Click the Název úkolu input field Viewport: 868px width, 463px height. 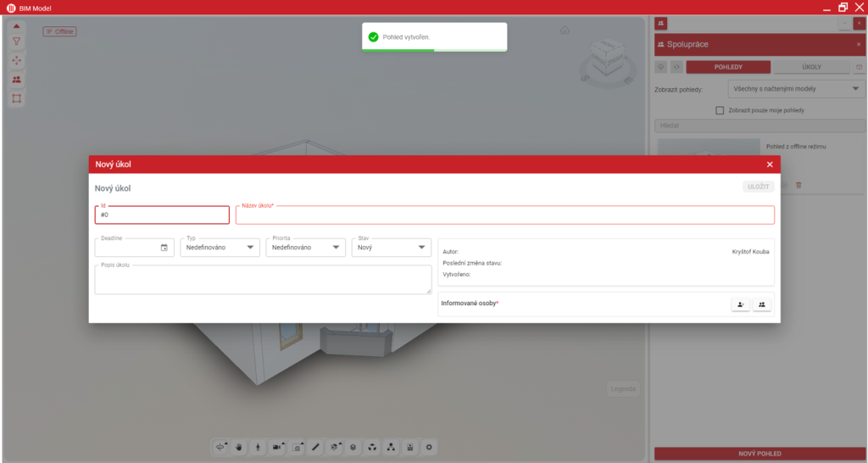(504, 215)
